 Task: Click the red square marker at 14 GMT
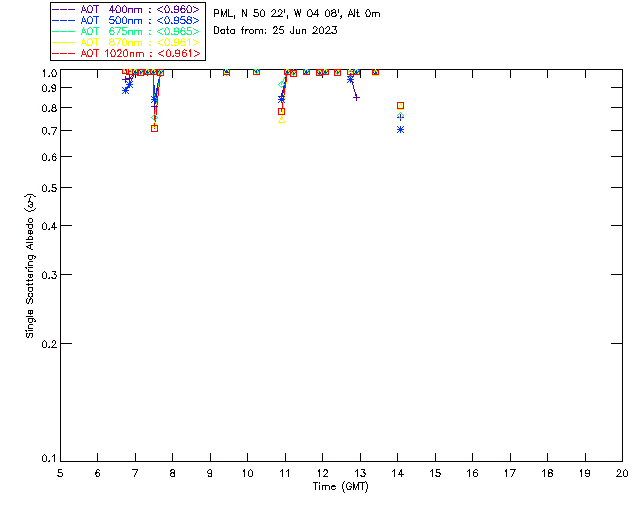click(400, 106)
